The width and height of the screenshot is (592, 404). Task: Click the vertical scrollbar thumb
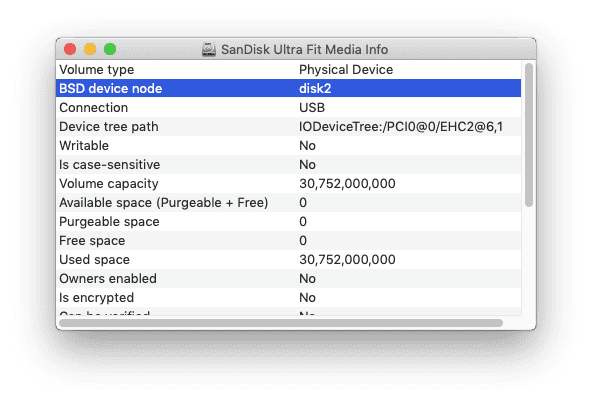coord(529,135)
